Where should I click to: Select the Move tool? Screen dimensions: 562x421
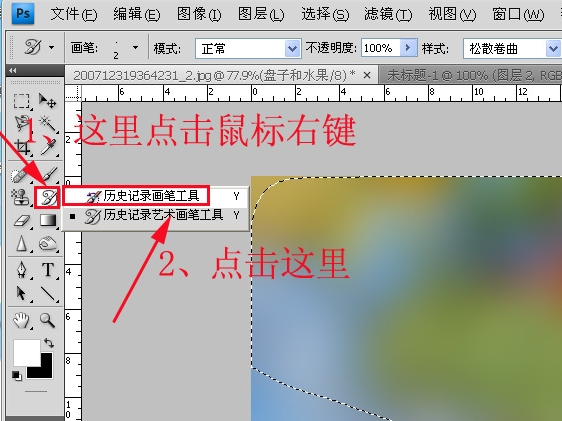[x=47, y=101]
